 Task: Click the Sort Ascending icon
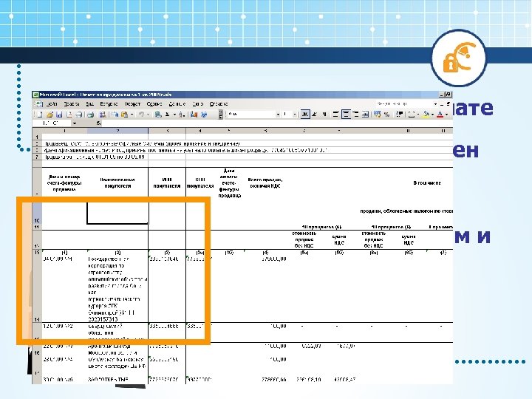coord(182,115)
